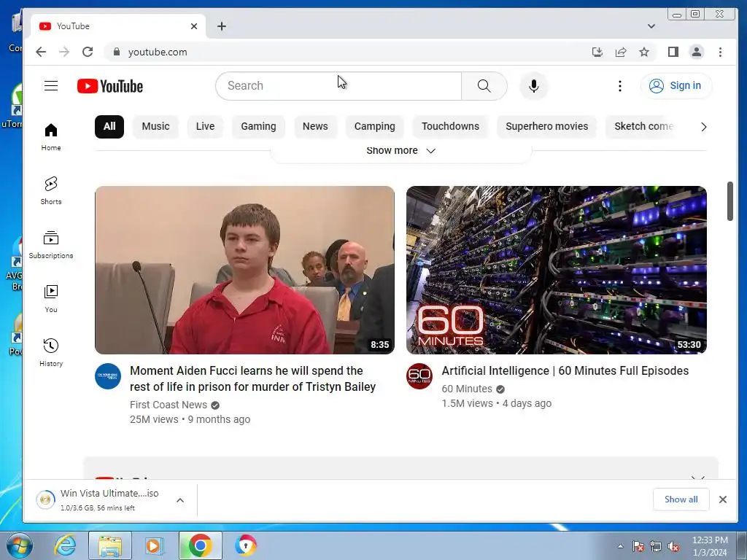
Task: Open First Coast News channel avatar
Action: point(108,376)
